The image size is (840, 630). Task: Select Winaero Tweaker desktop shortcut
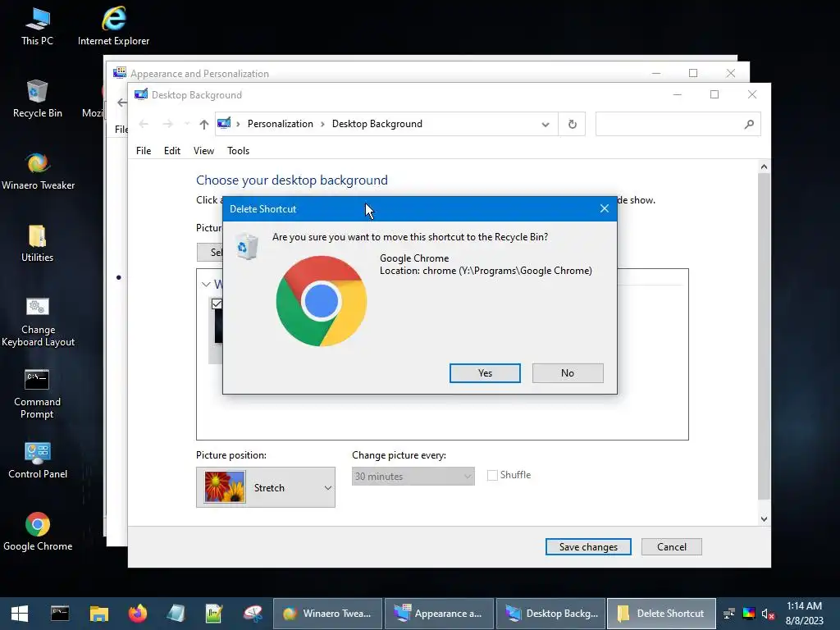point(38,171)
